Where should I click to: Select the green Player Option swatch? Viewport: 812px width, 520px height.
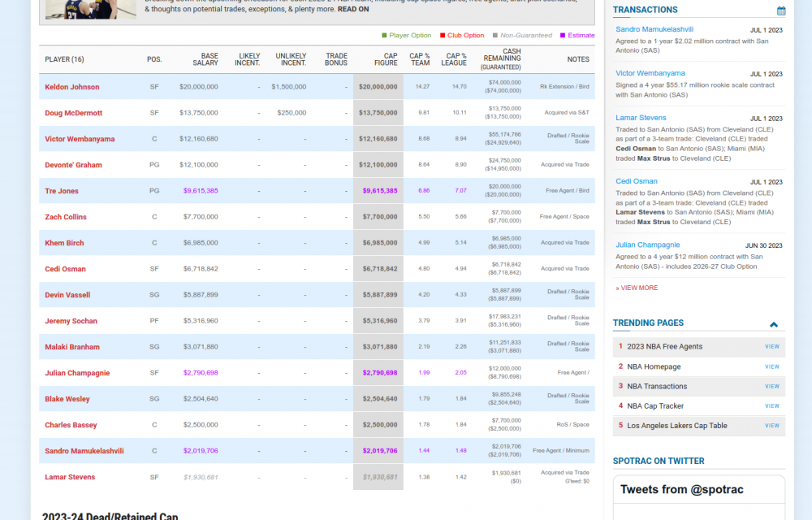point(382,36)
